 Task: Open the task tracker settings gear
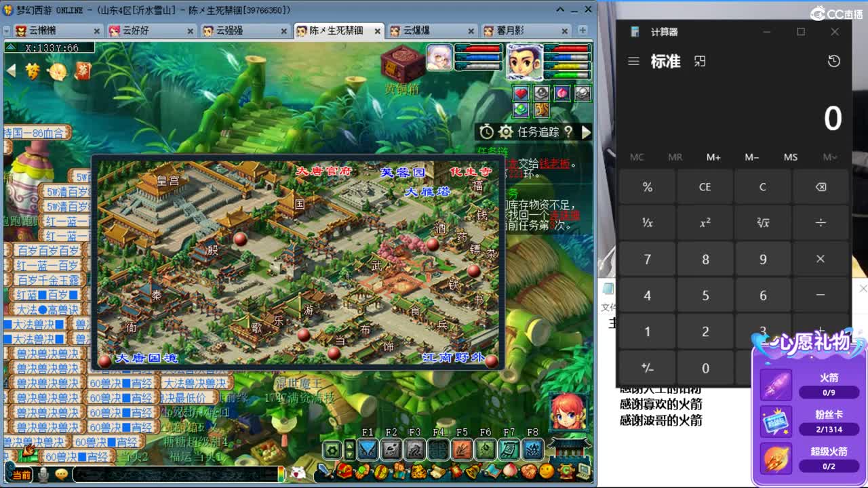click(505, 131)
